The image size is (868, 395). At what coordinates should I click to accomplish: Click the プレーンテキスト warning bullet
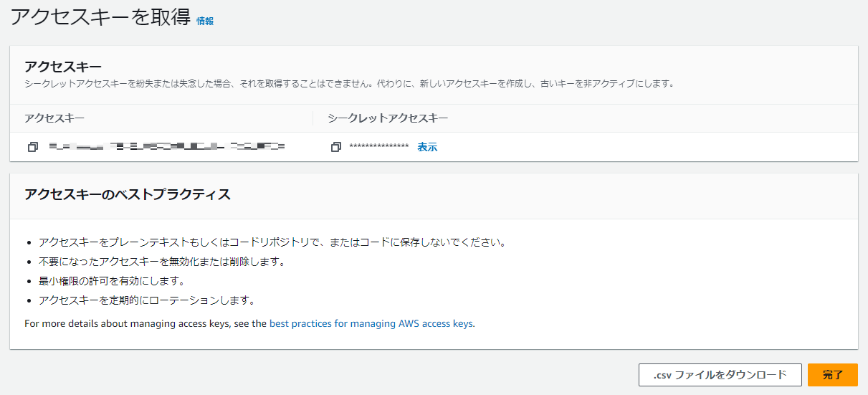point(272,242)
